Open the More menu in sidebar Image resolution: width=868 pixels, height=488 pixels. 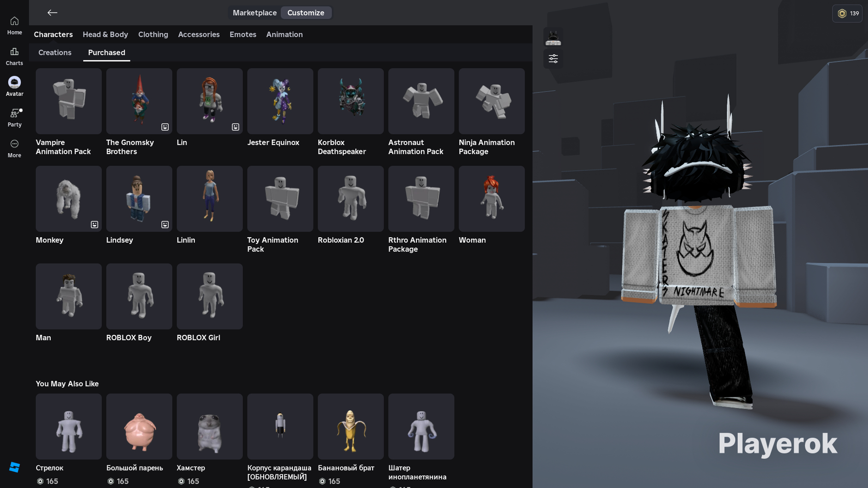[x=14, y=148]
